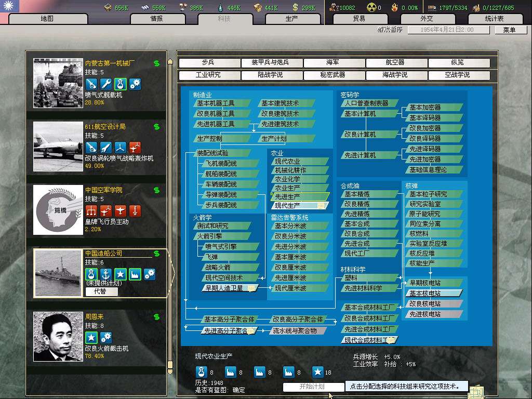Click the gears skill icon under 周恩来

[x=106, y=337]
